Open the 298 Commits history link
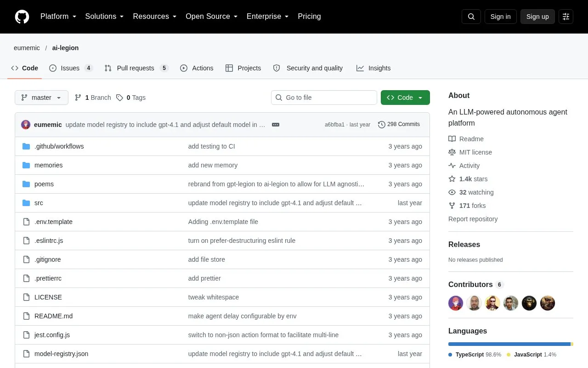The width and height of the screenshot is (588, 368). 399,124
